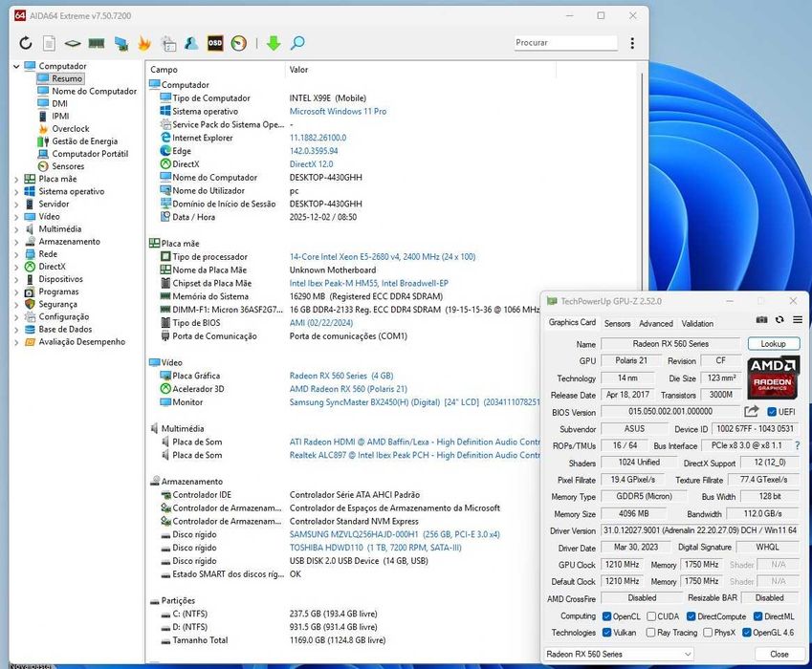Select DMI in the sidebar tree
Image resolution: width=812 pixels, height=669 pixels.
point(59,103)
